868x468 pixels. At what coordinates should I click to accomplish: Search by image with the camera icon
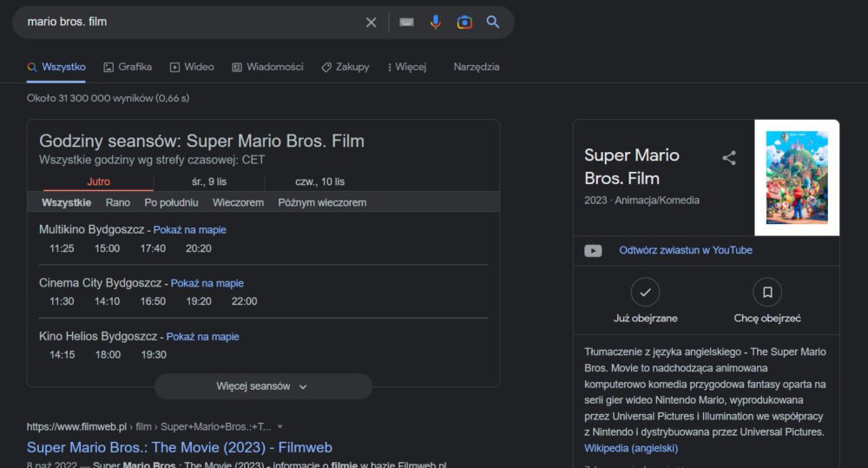point(464,22)
